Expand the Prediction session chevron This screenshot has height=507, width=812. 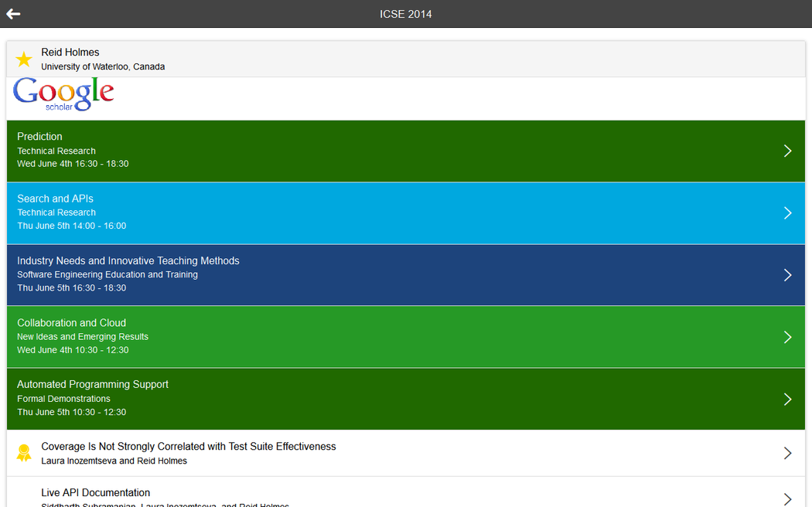tap(787, 151)
